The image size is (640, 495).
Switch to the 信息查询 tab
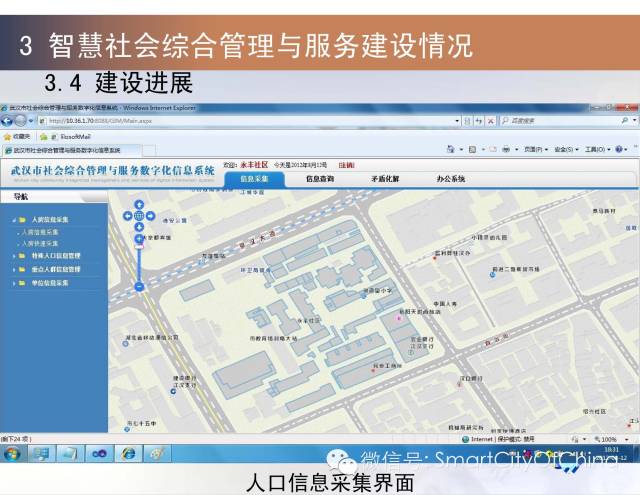coord(320,179)
